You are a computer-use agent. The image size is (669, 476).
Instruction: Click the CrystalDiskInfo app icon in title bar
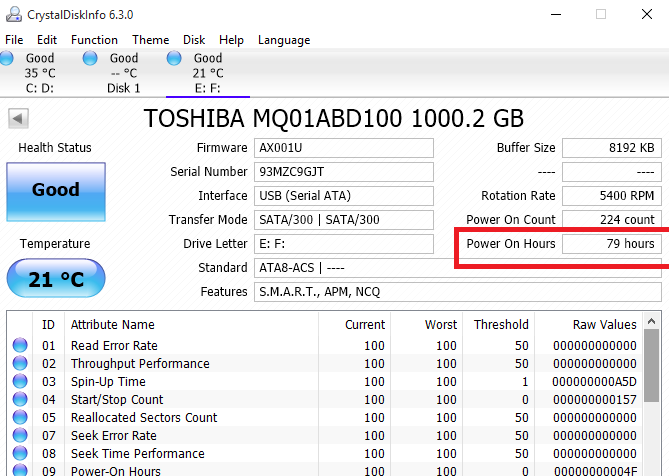click(x=14, y=14)
